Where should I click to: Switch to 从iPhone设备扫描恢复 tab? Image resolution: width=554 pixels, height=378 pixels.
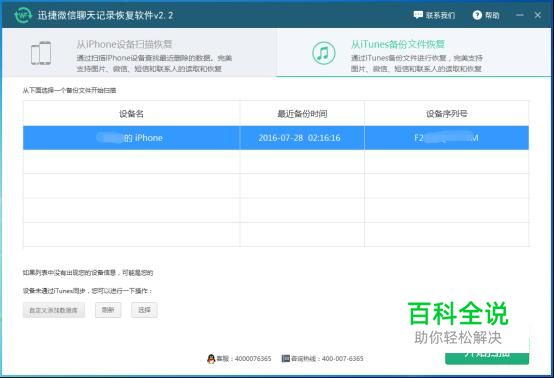(140, 52)
